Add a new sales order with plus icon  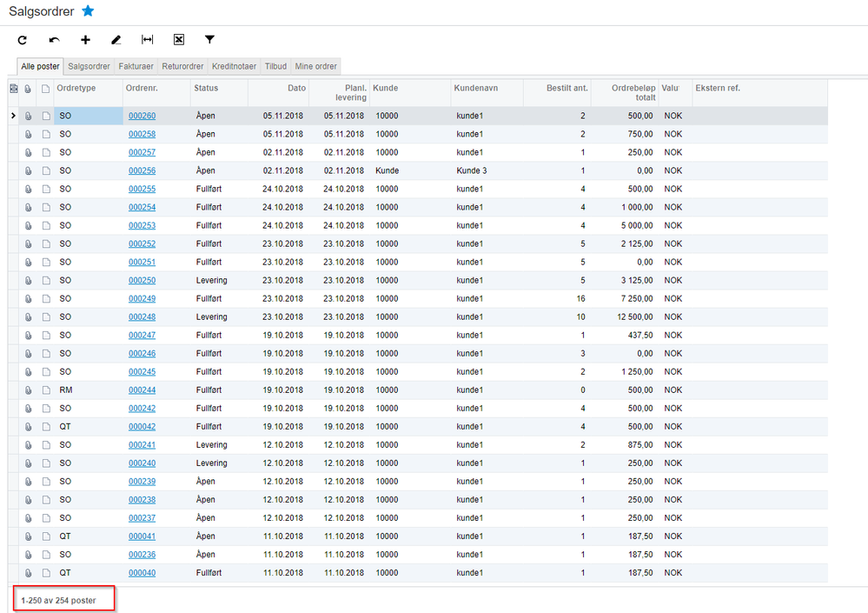coord(85,40)
